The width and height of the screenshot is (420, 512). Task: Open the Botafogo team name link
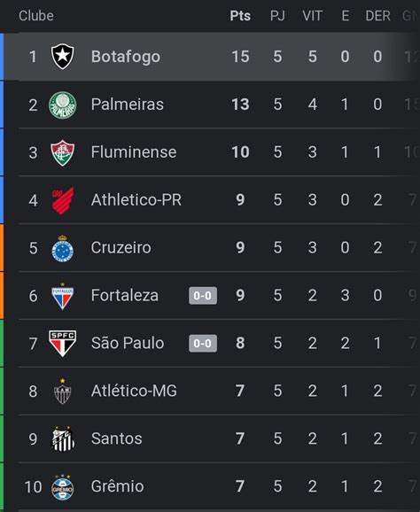[126, 57]
